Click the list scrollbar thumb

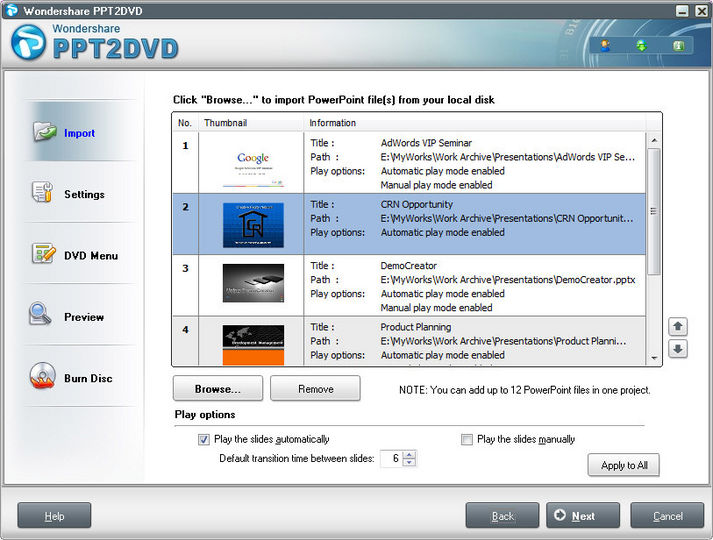653,211
